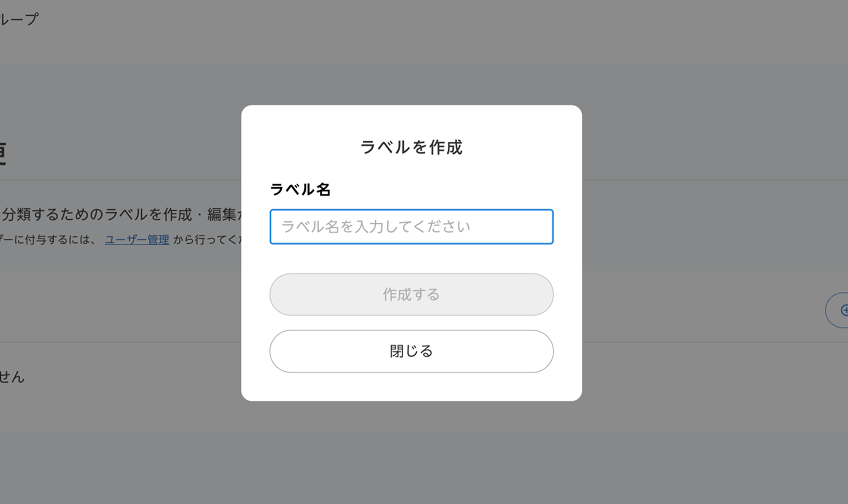This screenshot has height=504, width=848.
Task: Click blank white space below 閉じる button
Action: click(x=411, y=387)
